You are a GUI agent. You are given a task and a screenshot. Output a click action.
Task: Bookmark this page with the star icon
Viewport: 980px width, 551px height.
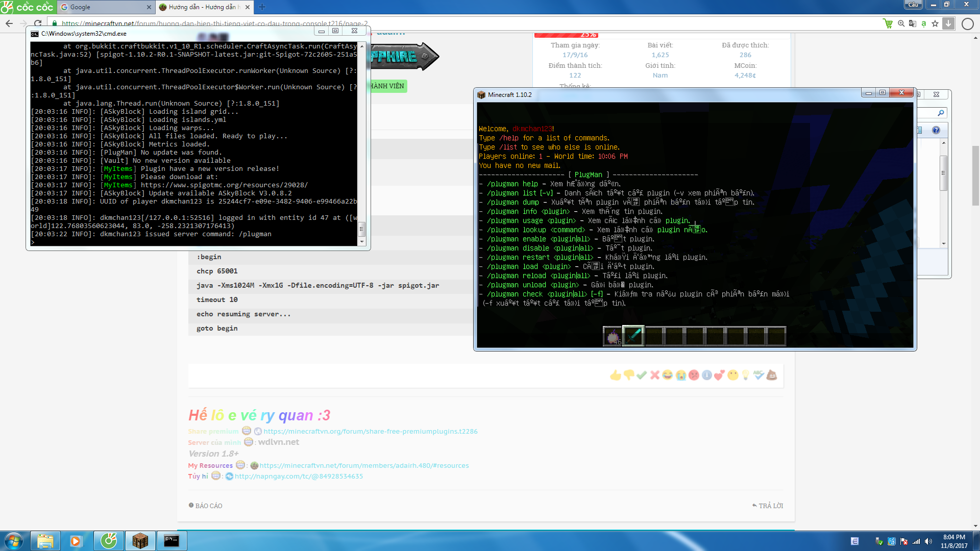tap(935, 23)
